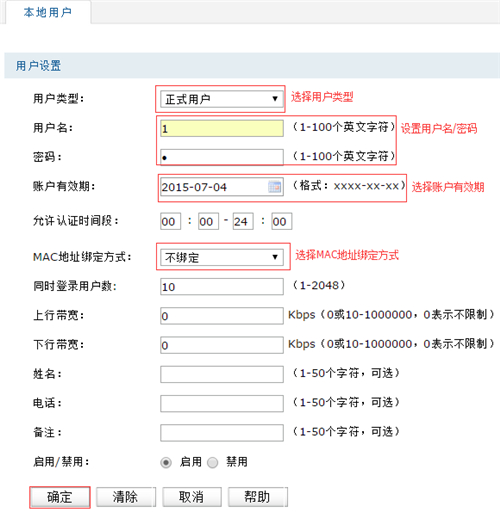Image resolution: width=500 pixels, height=512 pixels.
Task: Click the end minute field of 允许认证时间段
Action: point(282,221)
